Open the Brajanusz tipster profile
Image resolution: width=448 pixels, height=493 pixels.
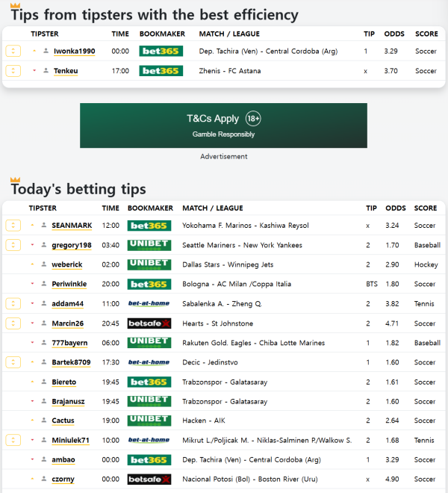[68, 401]
